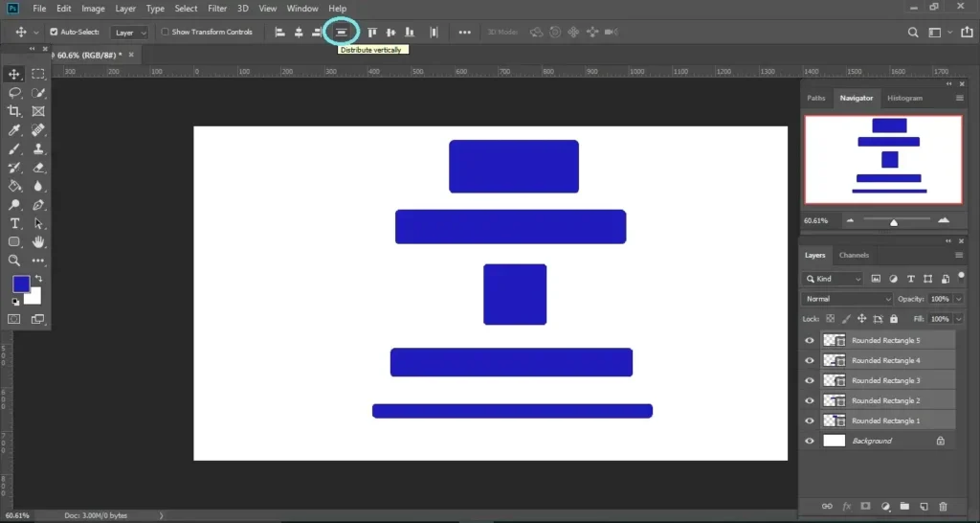Expand the Opacity slider dropdown arrow

coord(959,299)
